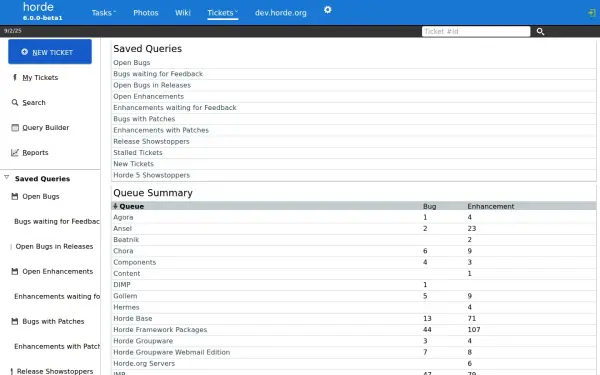This screenshot has width=600, height=375.
Task: Open 'Release Showstoppers' in main list
Action: [x=151, y=142]
